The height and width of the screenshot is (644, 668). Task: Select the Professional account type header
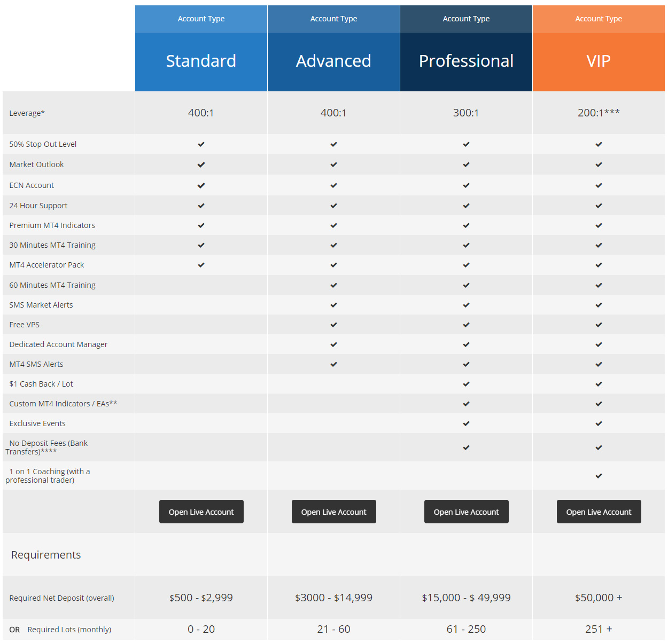coord(466,61)
